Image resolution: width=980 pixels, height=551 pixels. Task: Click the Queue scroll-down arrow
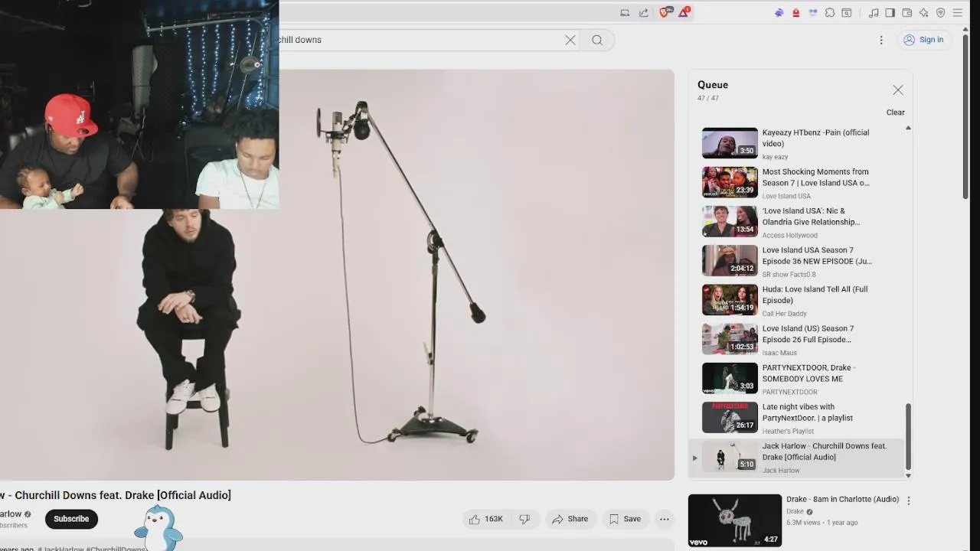(x=909, y=475)
